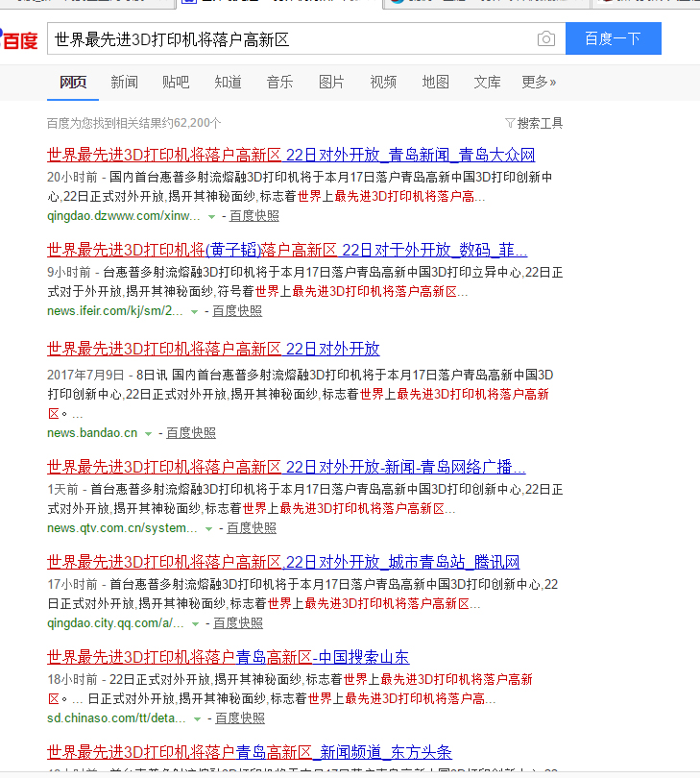Open the 中国搜索山东 result title link

[x=229, y=657]
